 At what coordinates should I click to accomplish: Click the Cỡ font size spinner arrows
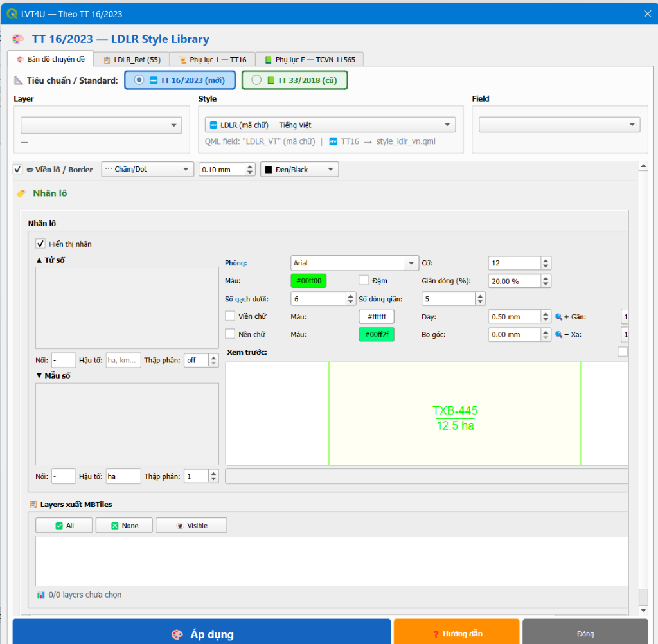coord(546,264)
